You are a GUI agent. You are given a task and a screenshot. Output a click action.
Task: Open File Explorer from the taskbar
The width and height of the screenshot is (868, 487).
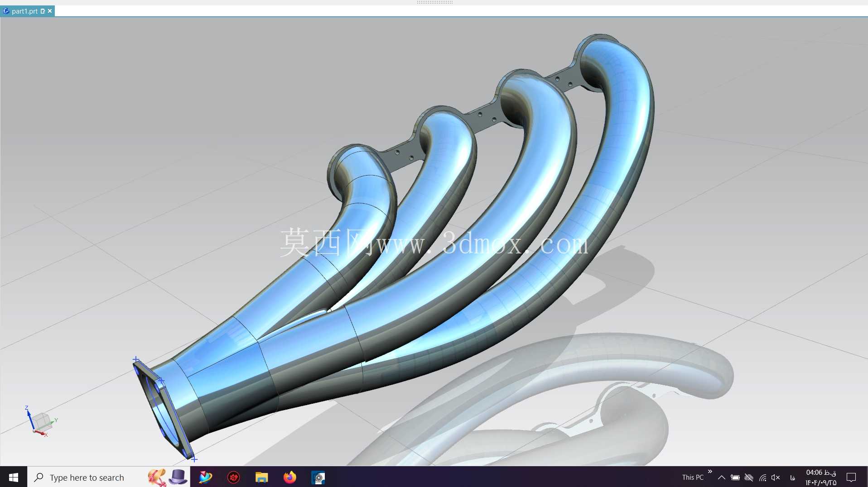tap(262, 477)
